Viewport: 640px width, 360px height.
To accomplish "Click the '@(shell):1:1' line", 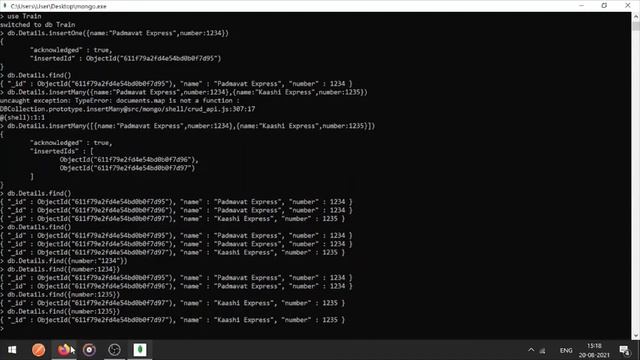I will click(22, 118).
